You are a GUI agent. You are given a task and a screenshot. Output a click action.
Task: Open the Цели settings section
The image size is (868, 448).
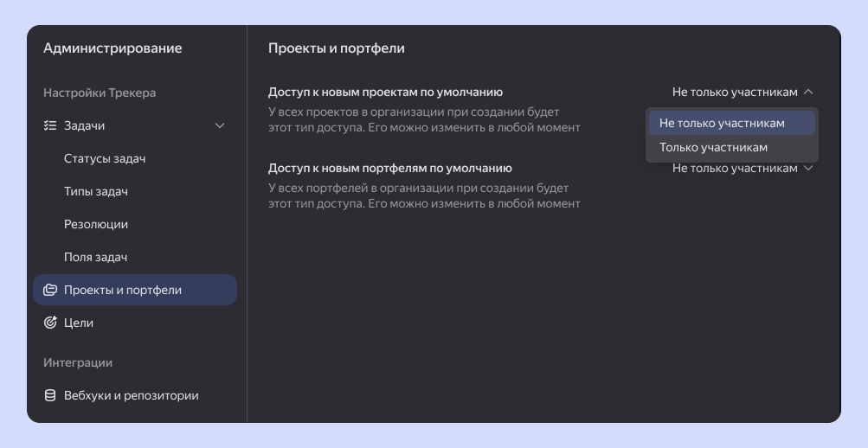(79, 323)
